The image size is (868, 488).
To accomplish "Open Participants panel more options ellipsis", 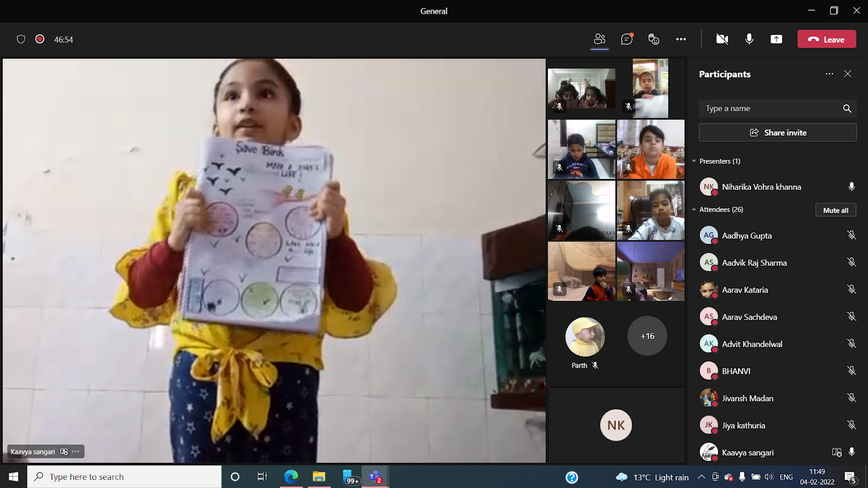I will [829, 74].
